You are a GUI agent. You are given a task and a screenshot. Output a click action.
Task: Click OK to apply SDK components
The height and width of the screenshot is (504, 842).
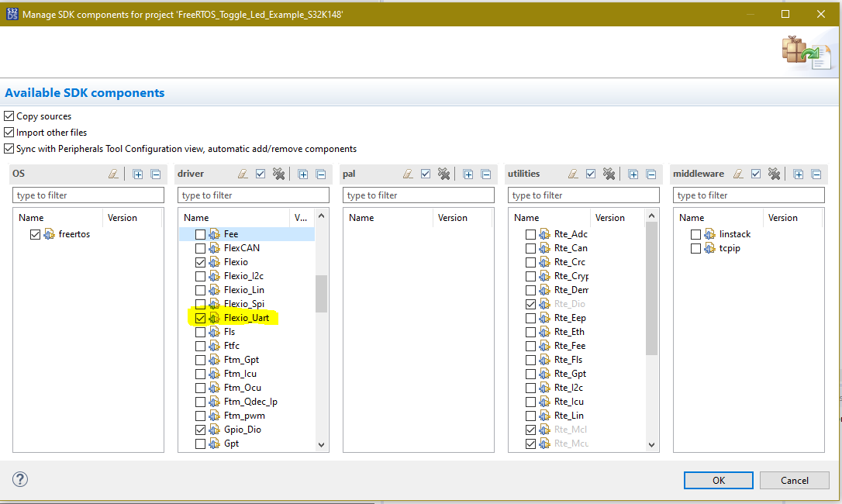tap(717, 479)
